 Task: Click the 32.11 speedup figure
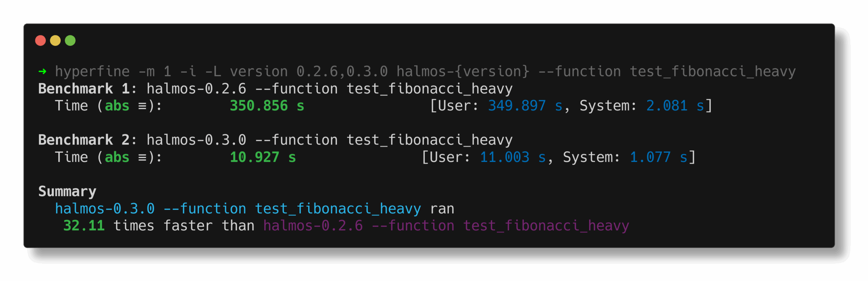[84, 226]
